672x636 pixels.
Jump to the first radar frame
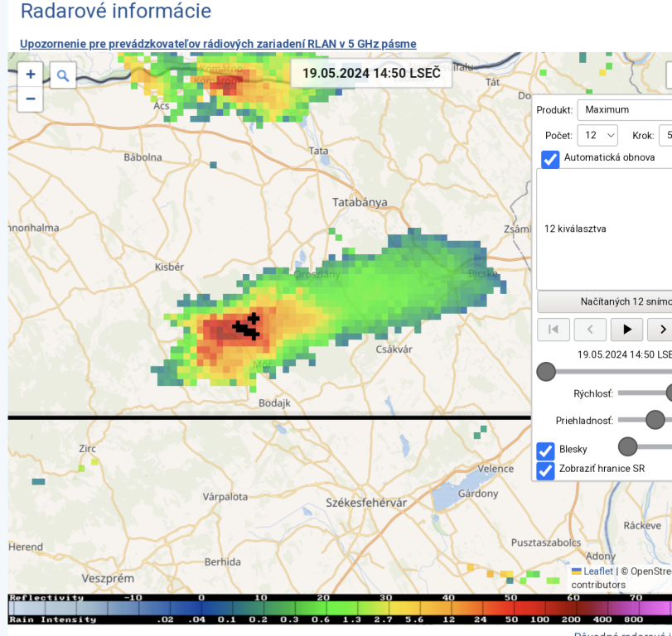coord(554,330)
